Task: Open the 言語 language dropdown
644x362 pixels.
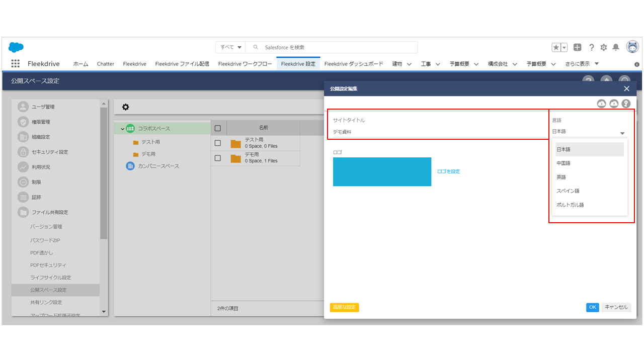Action: pyautogui.click(x=589, y=132)
